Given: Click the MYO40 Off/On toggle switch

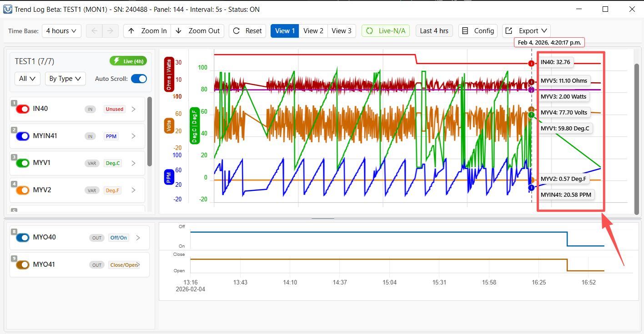Looking at the screenshot, I should [x=23, y=238].
